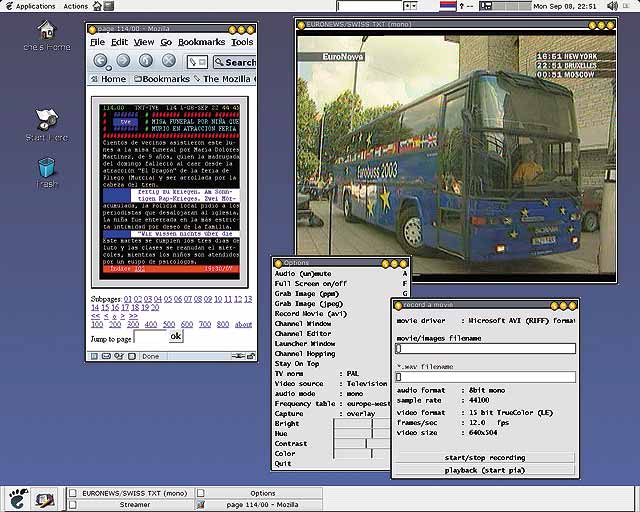
Task: Expand the Back button history arrow in Mozilla
Action: [109, 68]
